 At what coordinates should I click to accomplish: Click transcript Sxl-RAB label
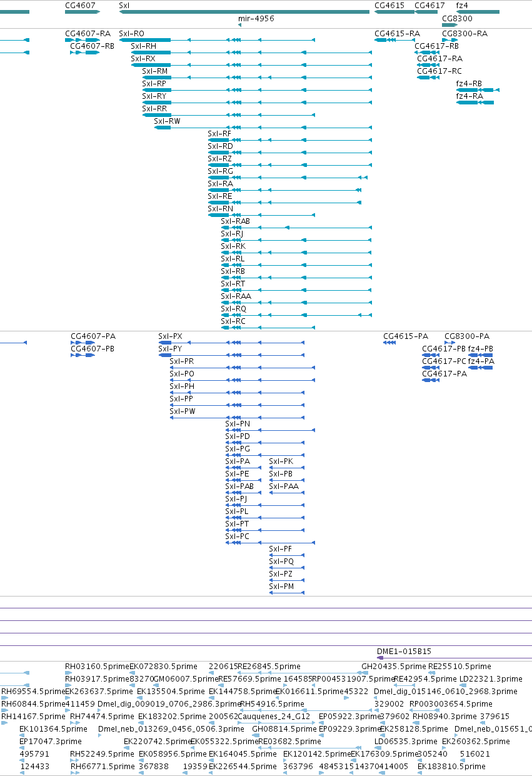click(x=235, y=221)
